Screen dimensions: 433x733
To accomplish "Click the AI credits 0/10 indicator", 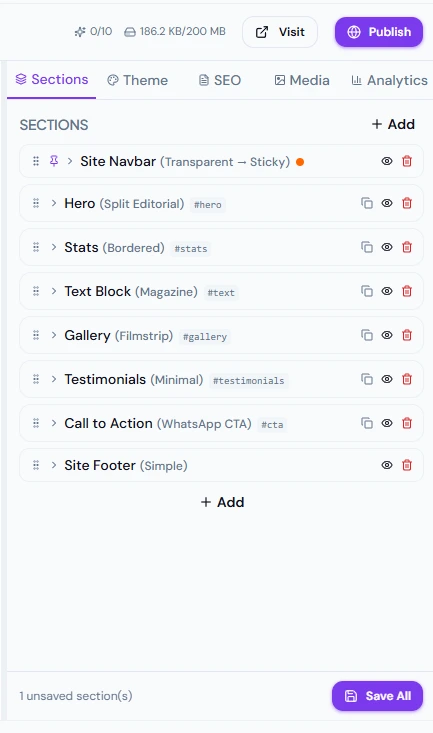I will [x=93, y=32].
